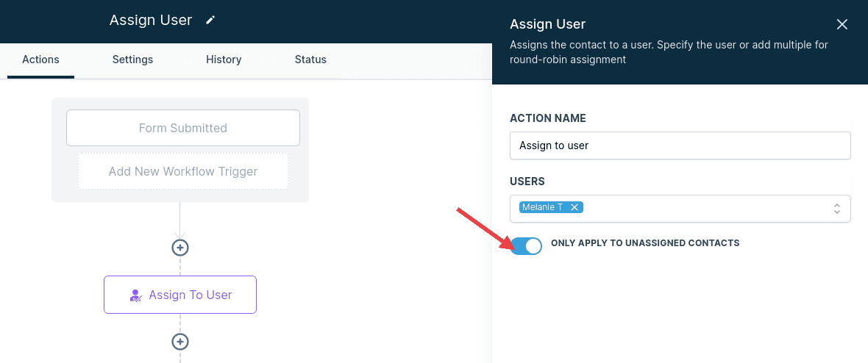Screen dimensions: 868x363
Task: Toggle off only apply to unassigned contacts
Action: pos(526,245)
